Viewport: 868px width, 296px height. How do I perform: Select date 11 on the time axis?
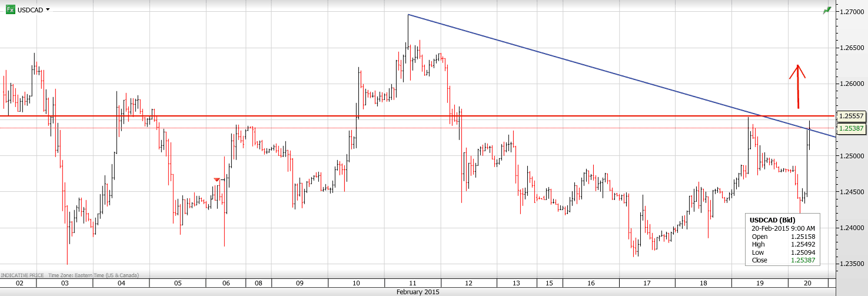point(412,283)
